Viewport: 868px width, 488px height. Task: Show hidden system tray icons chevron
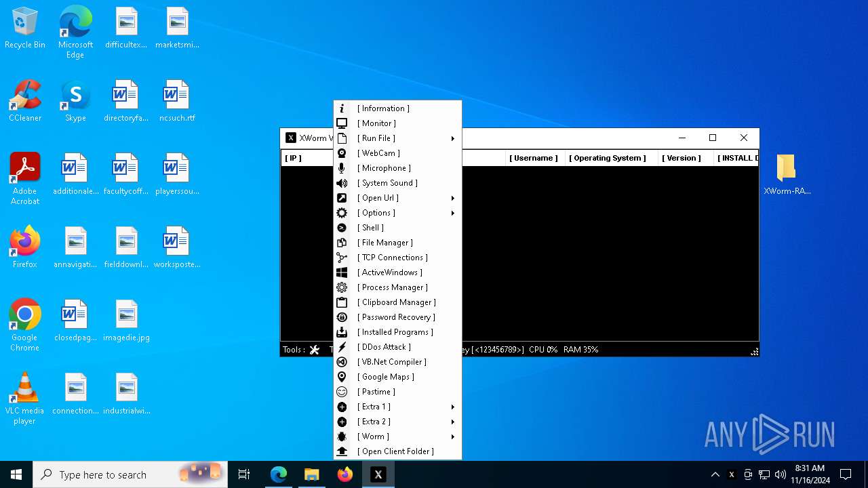[x=715, y=474]
